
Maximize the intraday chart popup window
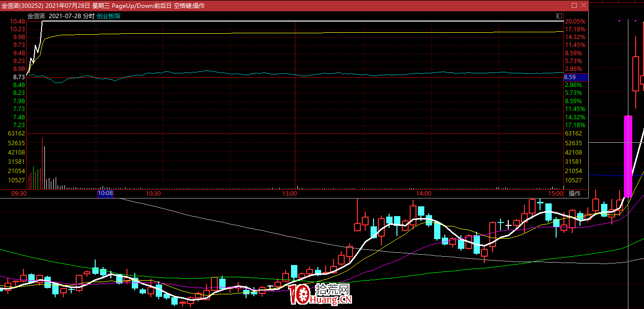[x=574, y=5]
